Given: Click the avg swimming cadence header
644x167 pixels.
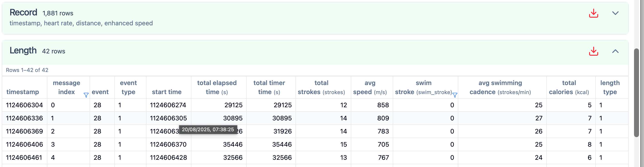Looking at the screenshot, I should (x=500, y=87).
